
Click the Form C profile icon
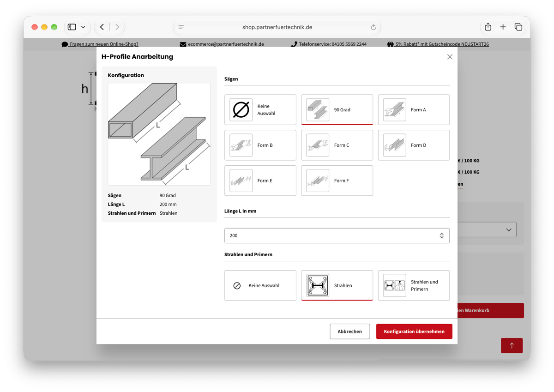tap(318, 145)
